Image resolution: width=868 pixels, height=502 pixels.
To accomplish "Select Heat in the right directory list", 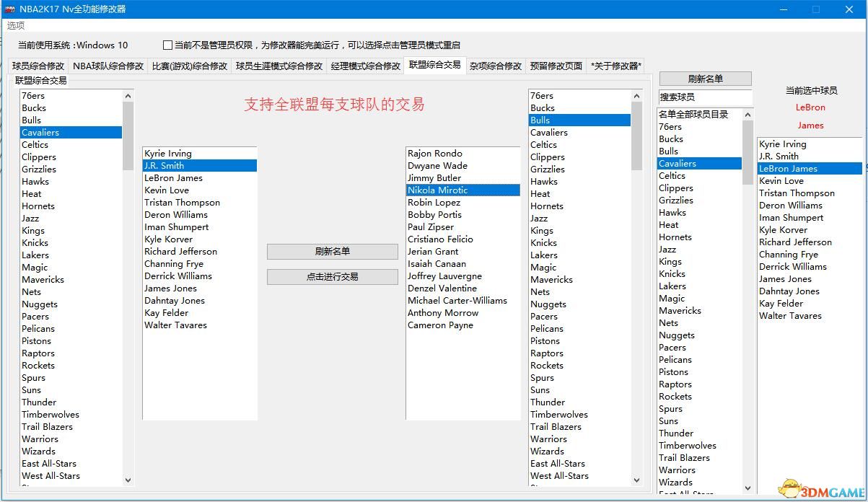I will (699, 225).
